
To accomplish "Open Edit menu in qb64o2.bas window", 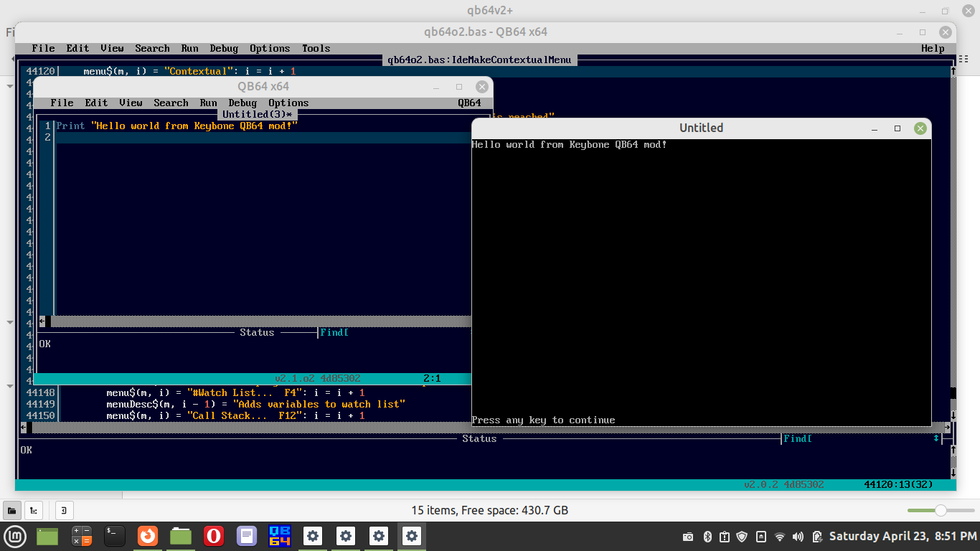I will 77,48.
